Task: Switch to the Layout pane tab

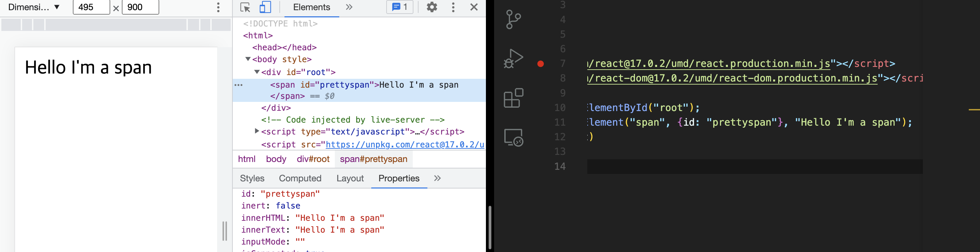Action: point(350,178)
